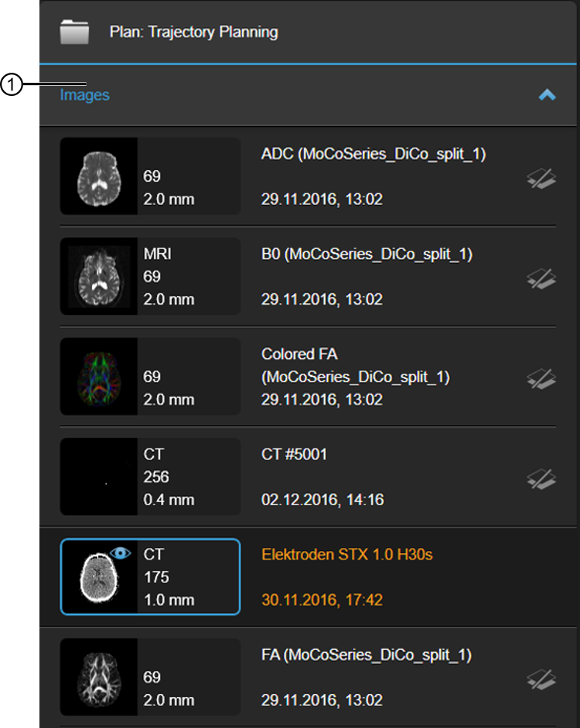Click the B0 (MoCoSeries_DiCo_split_1) name
The image size is (580, 728).
tap(367, 254)
